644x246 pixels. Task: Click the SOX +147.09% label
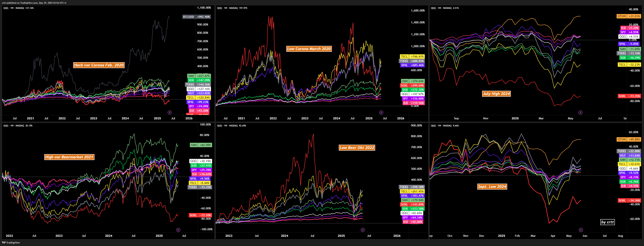coord(199,80)
